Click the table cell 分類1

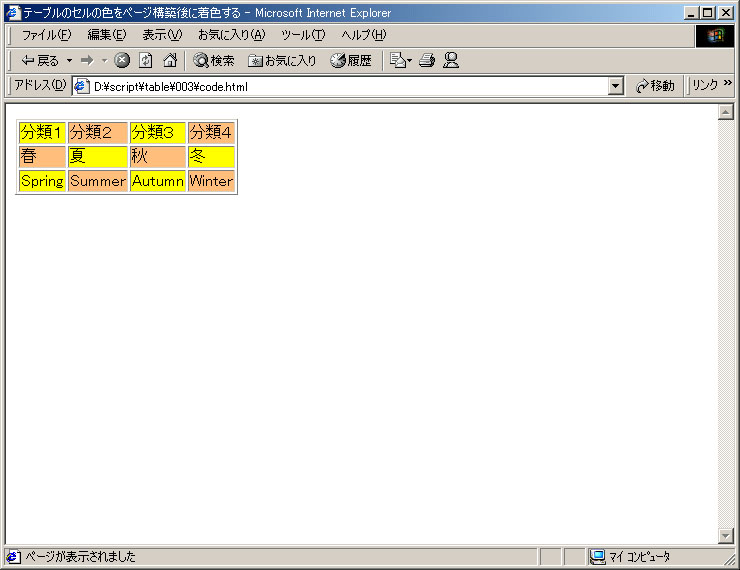point(42,133)
